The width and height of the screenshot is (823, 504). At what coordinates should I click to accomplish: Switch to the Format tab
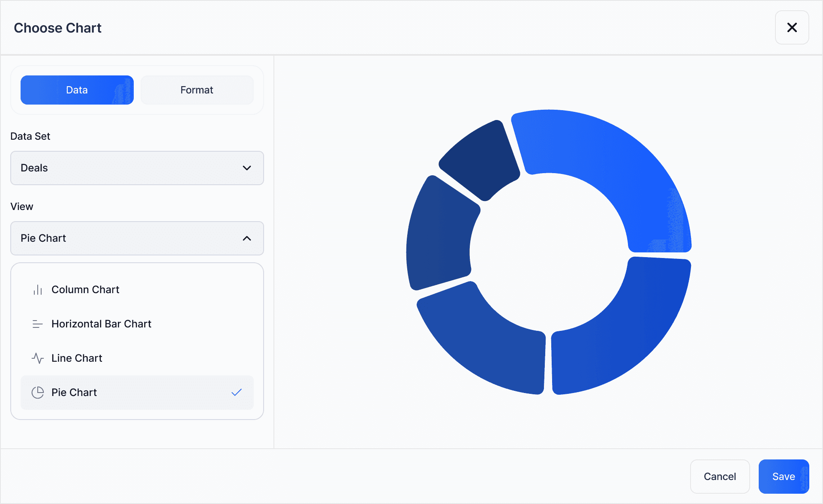tap(197, 90)
